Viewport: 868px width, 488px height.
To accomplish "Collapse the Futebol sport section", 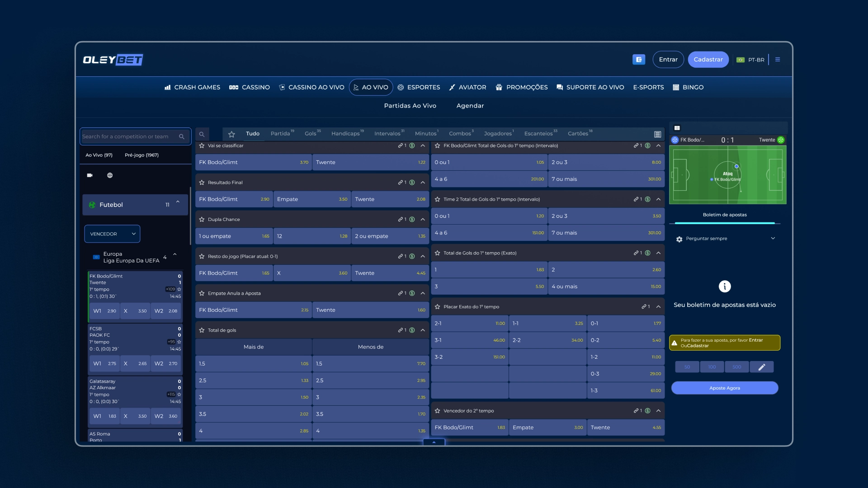I will (178, 202).
